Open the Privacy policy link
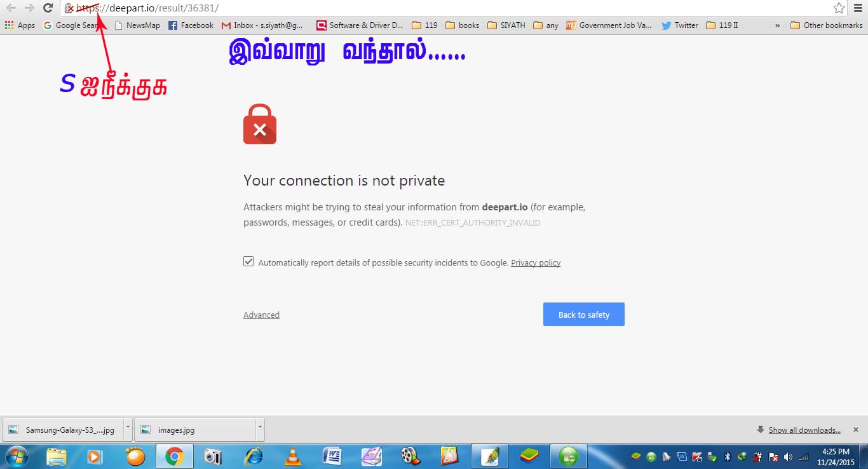 click(536, 262)
